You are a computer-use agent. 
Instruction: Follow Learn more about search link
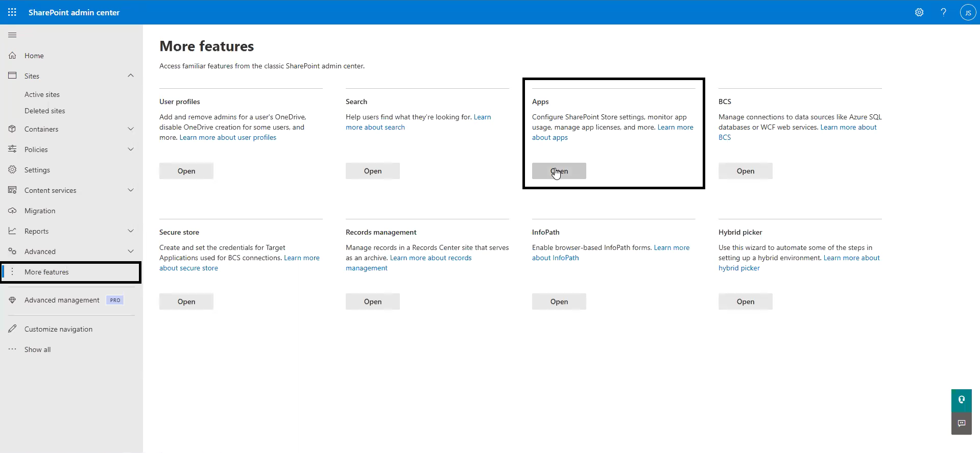click(375, 128)
